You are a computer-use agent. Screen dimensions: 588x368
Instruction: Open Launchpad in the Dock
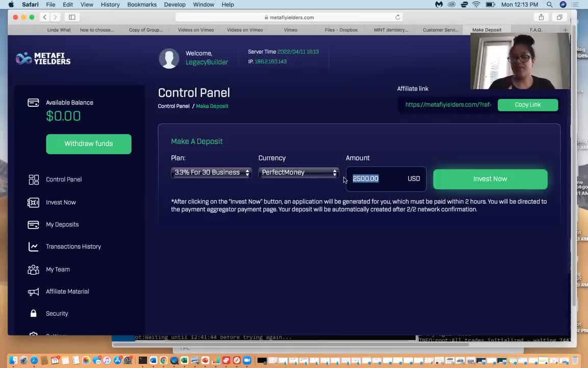[x=23, y=360]
